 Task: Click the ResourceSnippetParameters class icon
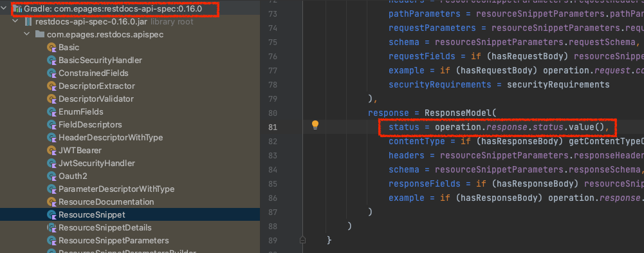pos(51,240)
